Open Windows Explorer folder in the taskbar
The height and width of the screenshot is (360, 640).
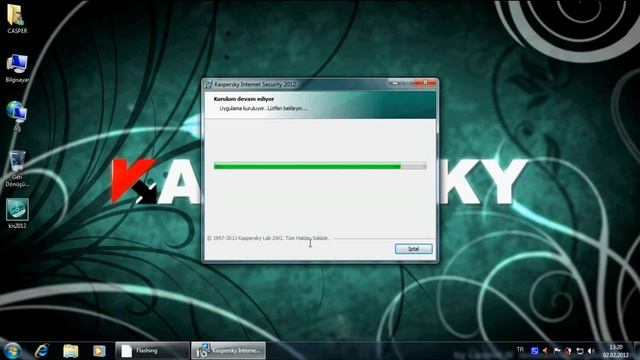71,351
